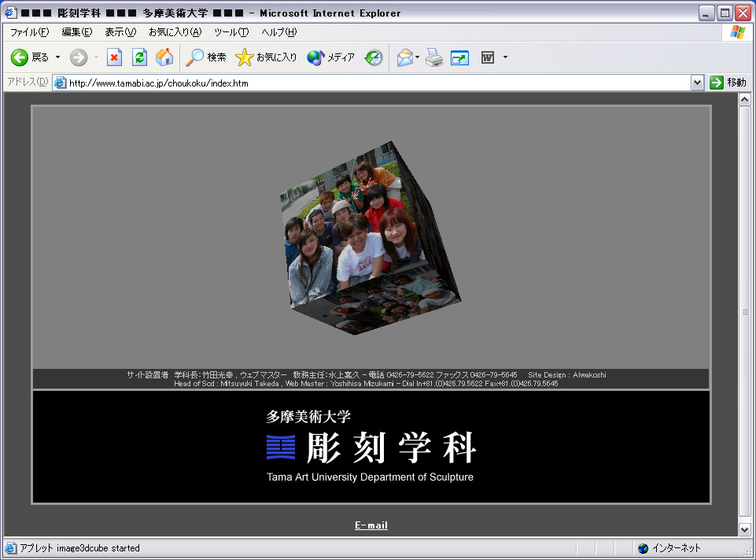Click the page icon in the address bar

(61, 83)
